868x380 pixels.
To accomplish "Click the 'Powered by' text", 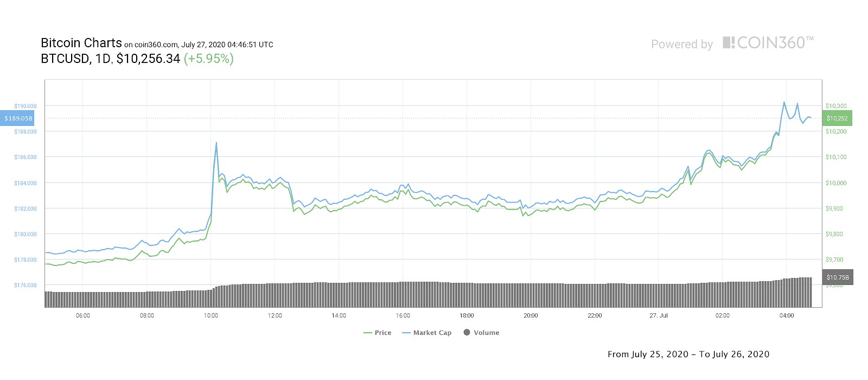I will coord(682,45).
